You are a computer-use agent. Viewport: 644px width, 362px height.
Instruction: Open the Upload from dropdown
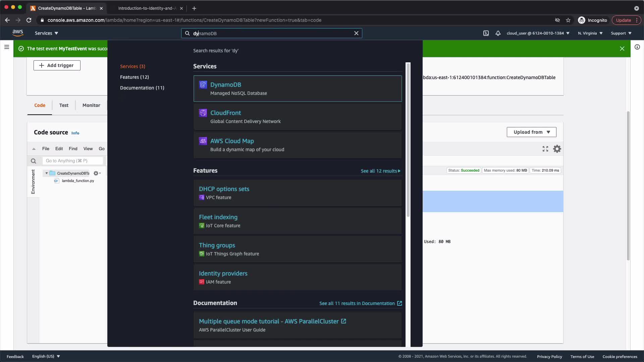click(531, 132)
